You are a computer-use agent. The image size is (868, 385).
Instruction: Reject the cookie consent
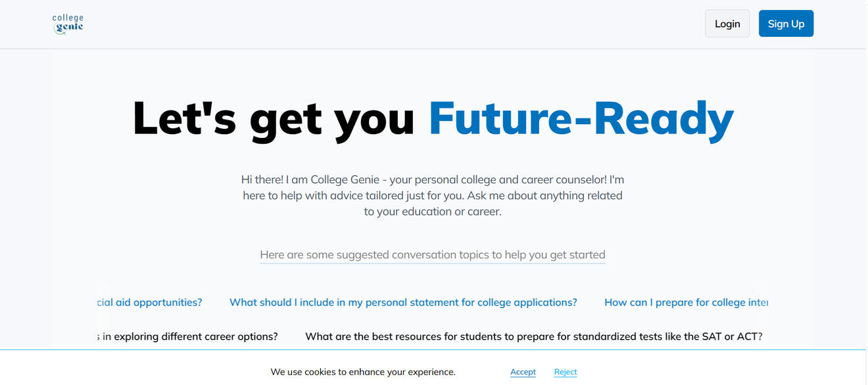tap(565, 372)
